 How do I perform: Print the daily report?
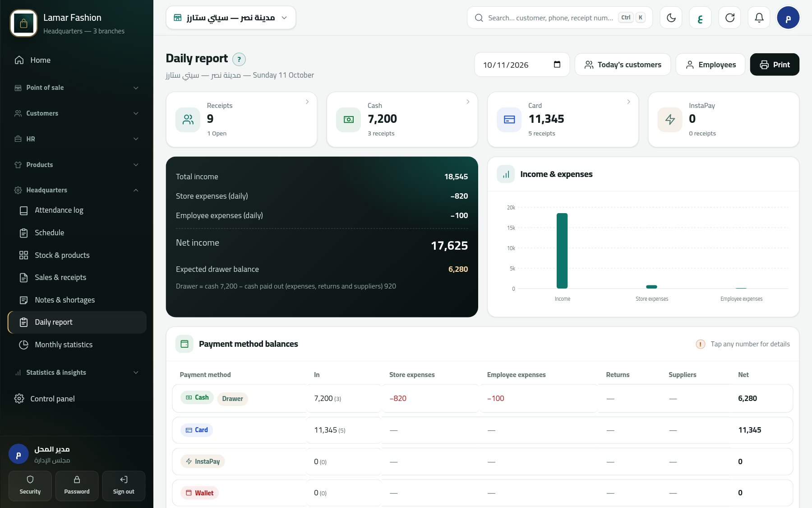(x=775, y=65)
